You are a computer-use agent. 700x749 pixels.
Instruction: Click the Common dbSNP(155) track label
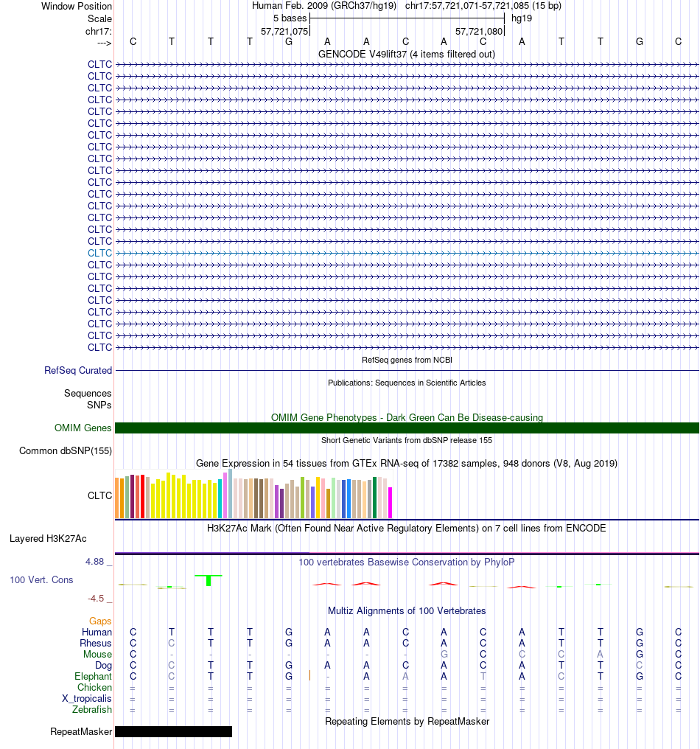66,451
